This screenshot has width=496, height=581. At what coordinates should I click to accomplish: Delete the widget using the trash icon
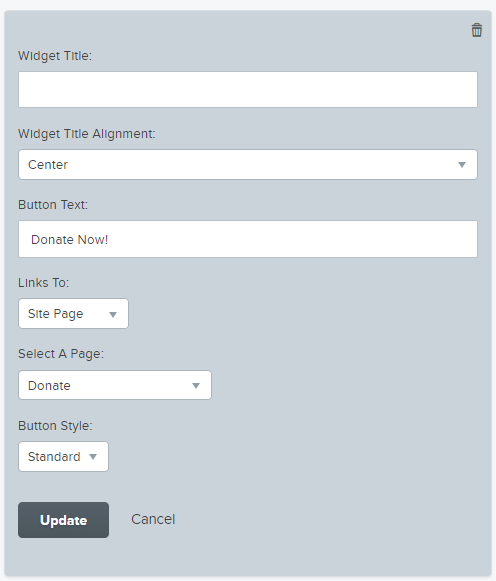477,30
